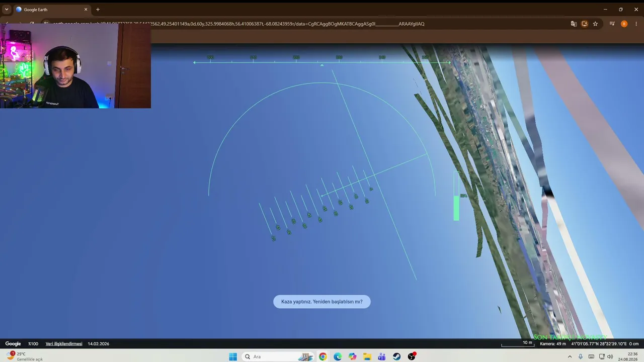Open the Chrome profile avatar
The height and width of the screenshot is (362, 644).
tap(624, 24)
